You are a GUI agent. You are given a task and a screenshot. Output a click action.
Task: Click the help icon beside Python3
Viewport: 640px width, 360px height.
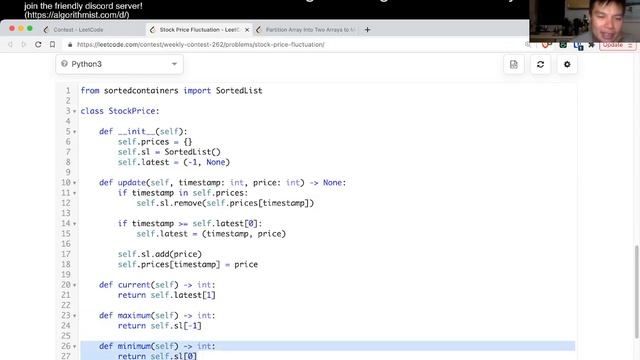tap(64, 64)
